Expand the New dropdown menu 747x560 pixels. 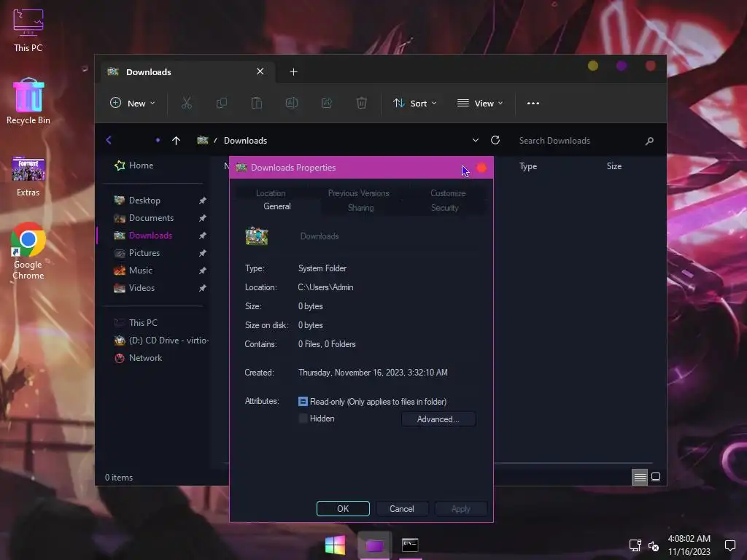[x=133, y=103]
